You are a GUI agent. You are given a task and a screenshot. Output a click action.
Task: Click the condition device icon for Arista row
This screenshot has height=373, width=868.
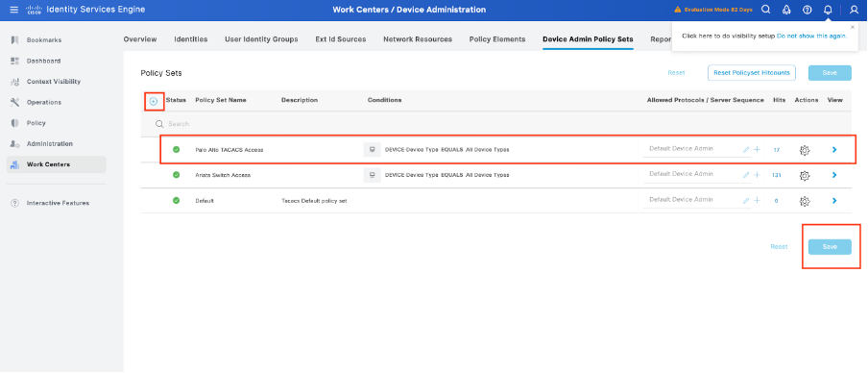click(372, 175)
